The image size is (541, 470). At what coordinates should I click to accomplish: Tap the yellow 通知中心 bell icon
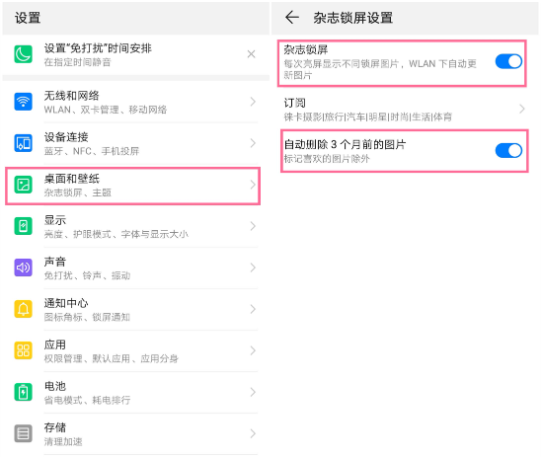pos(23,309)
